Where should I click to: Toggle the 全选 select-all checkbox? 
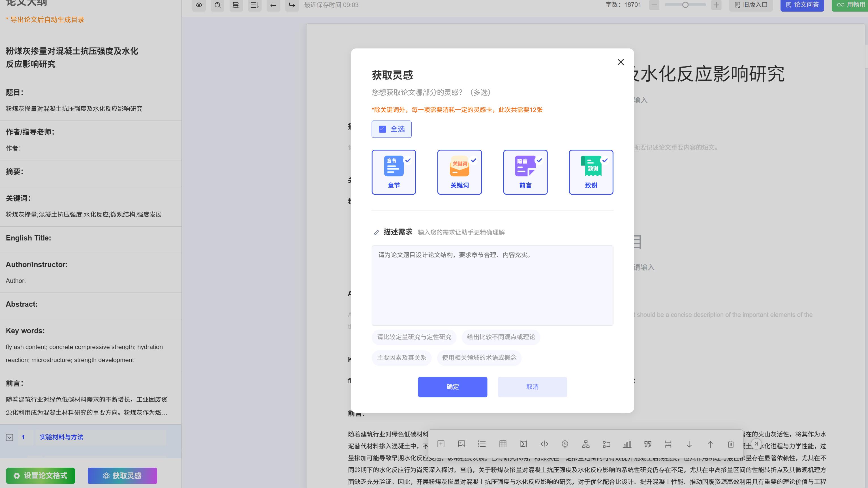tap(382, 129)
